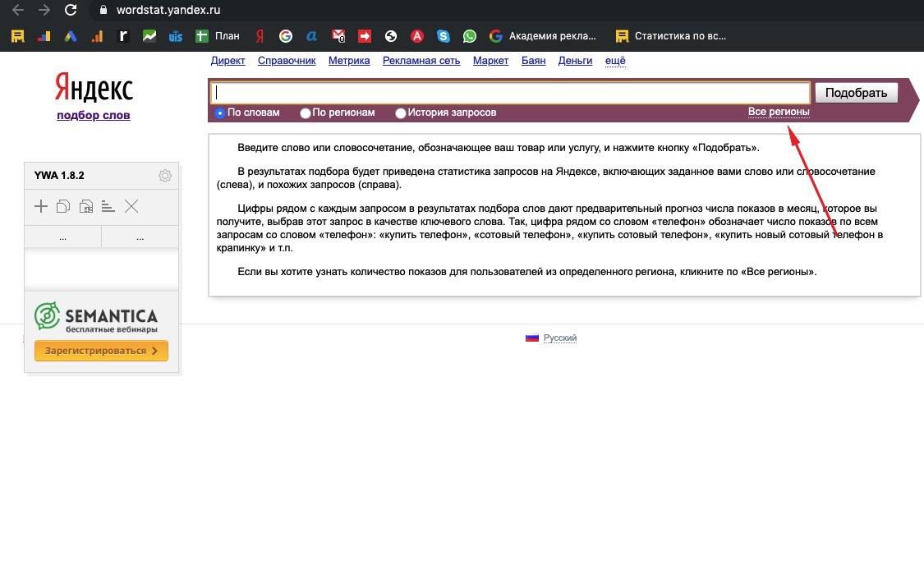The width and height of the screenshot is (924, 579).
Task: Open the WhatsApp bookmark icon
Action: (x=470, y=36)
